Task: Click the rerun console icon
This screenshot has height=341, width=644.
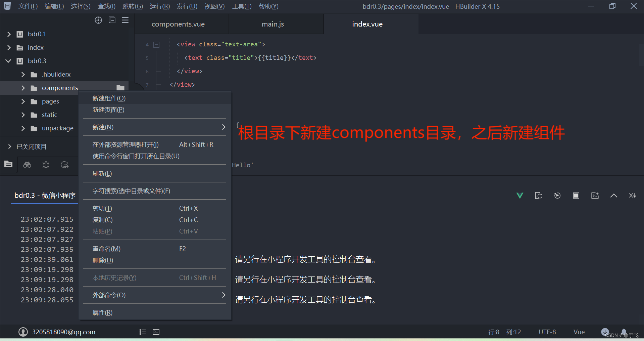Action: 557,196
